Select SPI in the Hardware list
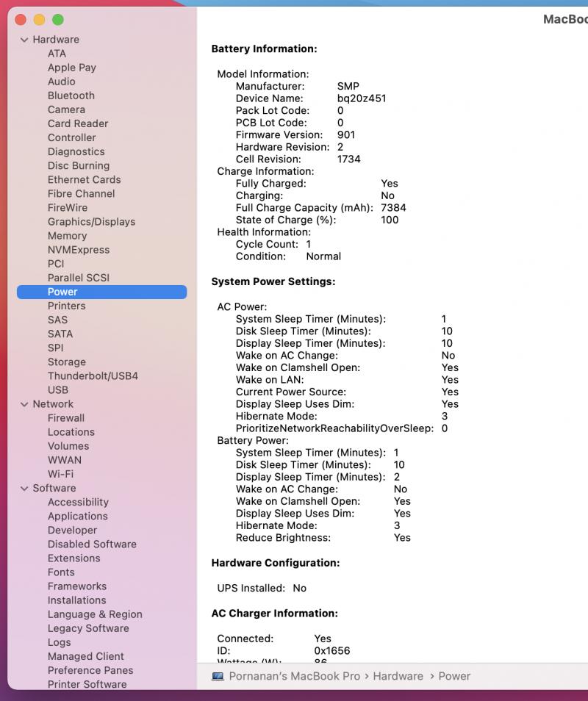The height and width of the screenshot is (701, 588). [x=55, y=348]
